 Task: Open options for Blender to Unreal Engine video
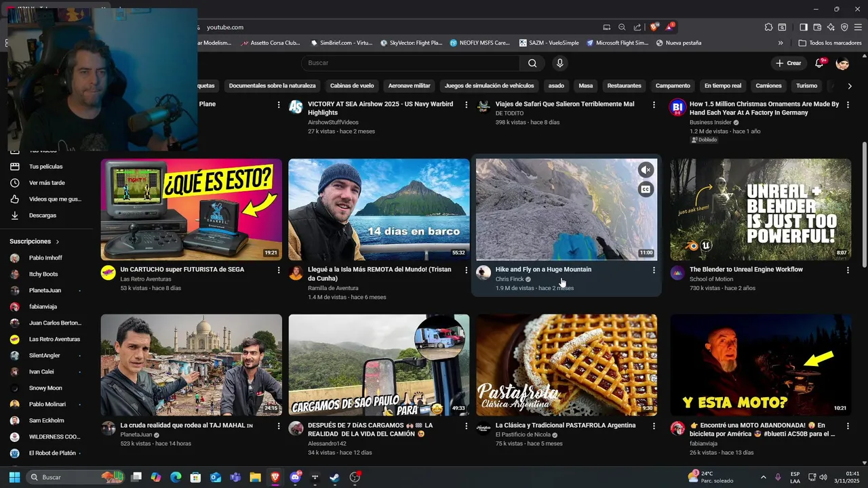coord(848,270)
